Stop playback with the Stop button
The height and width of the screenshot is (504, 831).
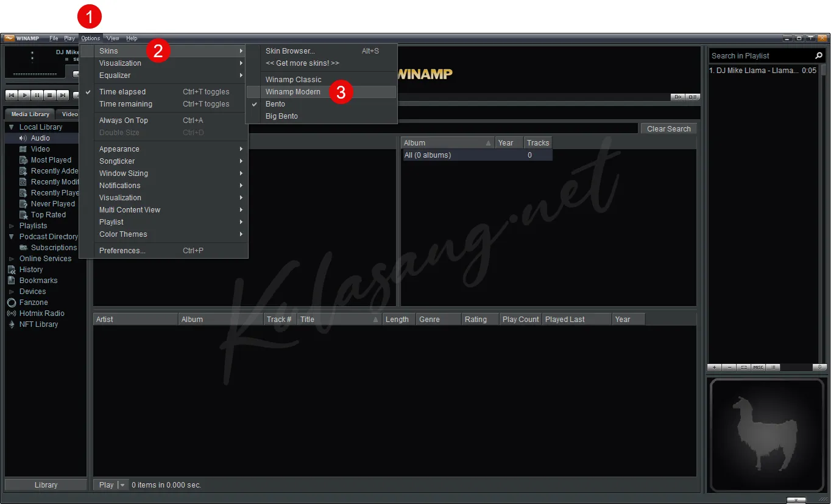click(49, 95)
